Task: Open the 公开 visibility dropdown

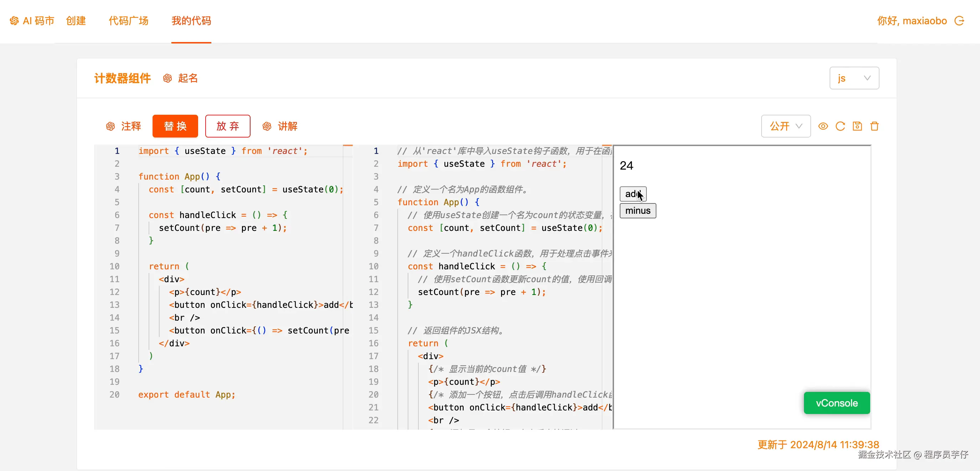Action: (x=785, y=126)
